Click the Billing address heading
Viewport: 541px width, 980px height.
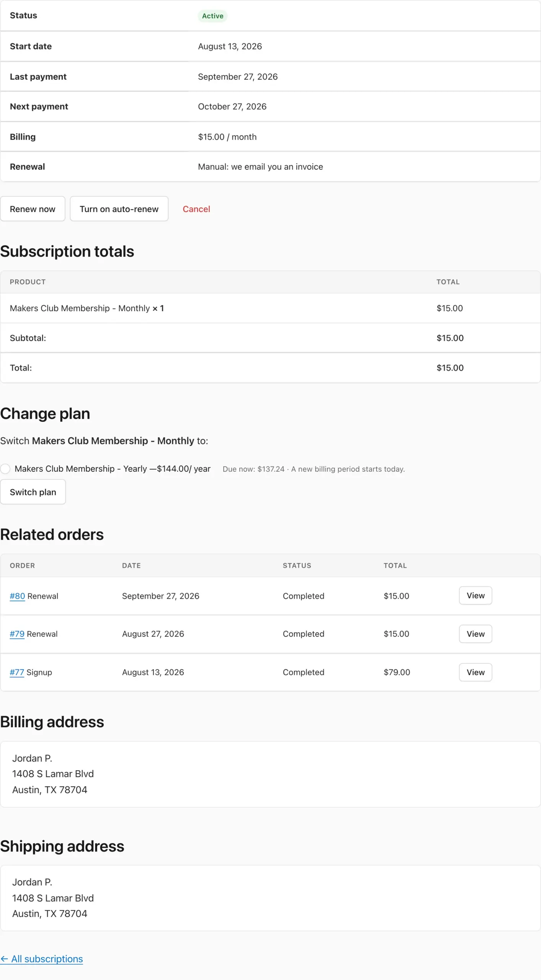tap(52, 722)
